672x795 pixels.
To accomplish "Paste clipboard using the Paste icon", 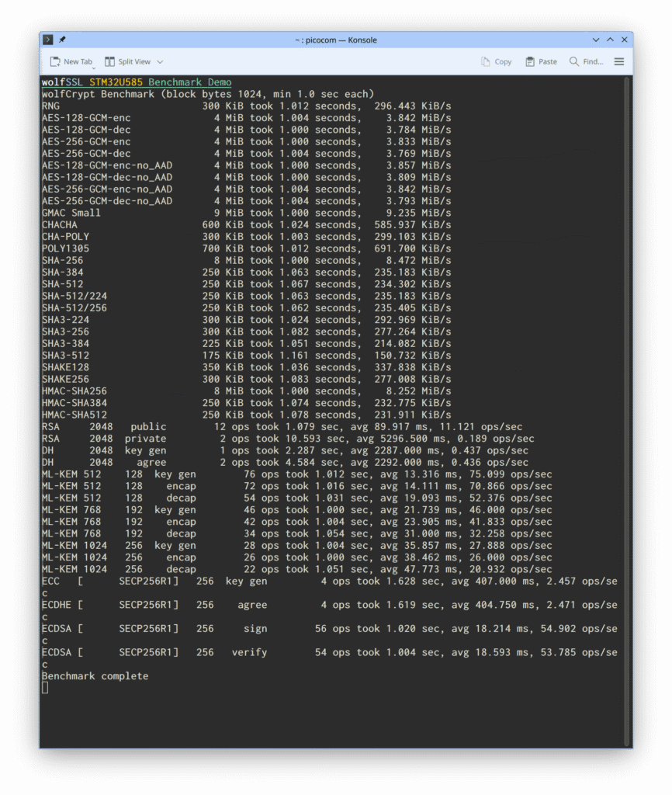I will point(541,61).
